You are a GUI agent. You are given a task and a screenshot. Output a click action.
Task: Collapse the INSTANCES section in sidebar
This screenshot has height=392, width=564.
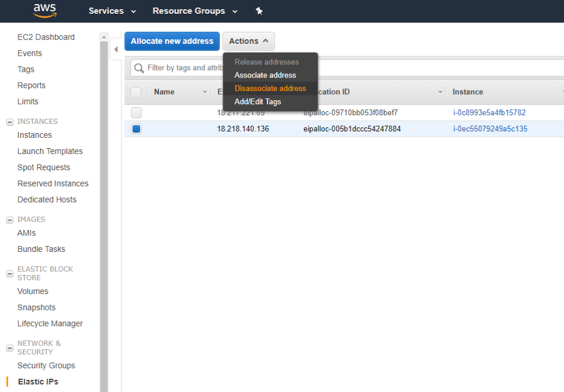pyautogui.click(x=9, y=122)
